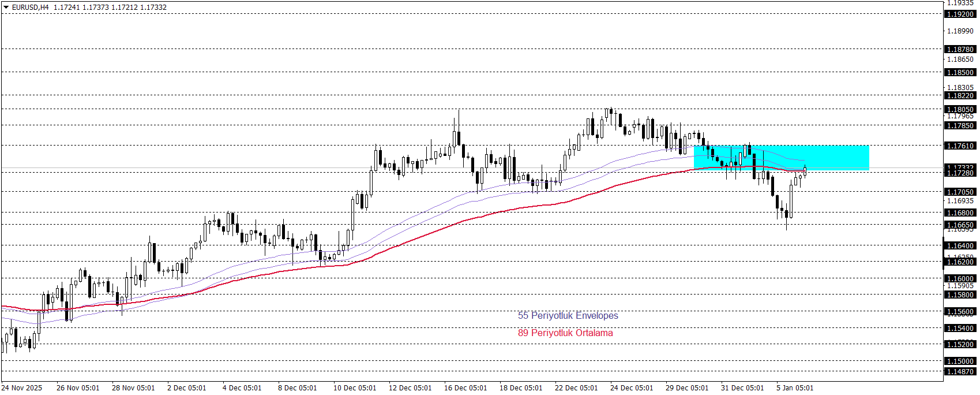980x395 pixels.
Task: Click the '2 Dec 05:01' time axis label
Action: pyautogui.click(x=186, y=388)
